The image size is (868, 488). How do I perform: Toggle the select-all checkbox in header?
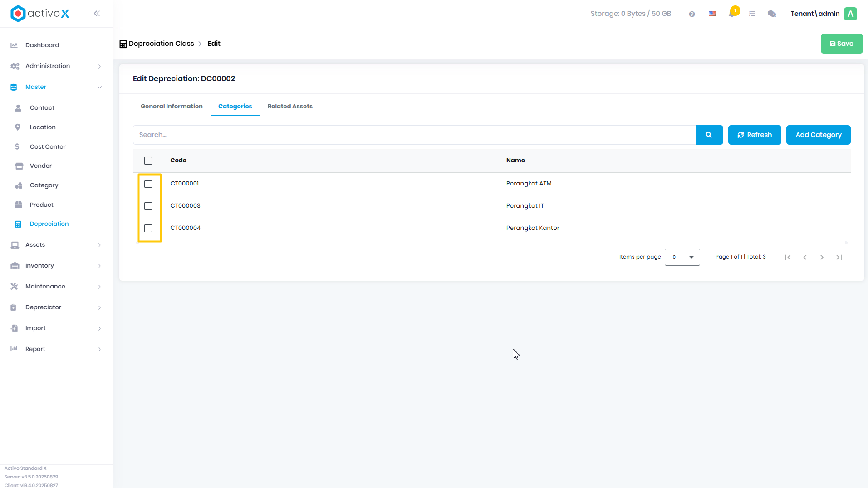coord(148,161)
